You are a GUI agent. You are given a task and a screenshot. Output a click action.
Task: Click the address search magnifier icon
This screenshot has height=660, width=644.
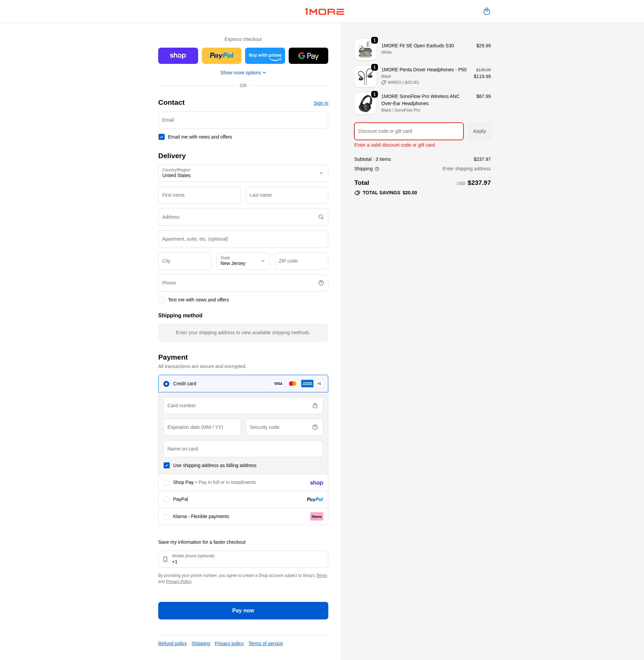(x=320, y=217)
